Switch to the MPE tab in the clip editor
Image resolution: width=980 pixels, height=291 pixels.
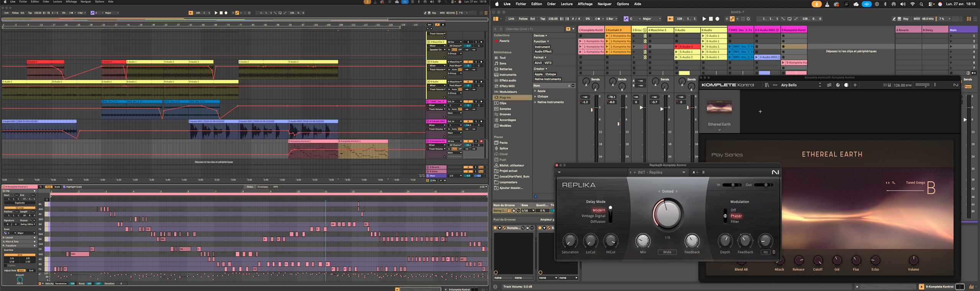tap(276, 187)
